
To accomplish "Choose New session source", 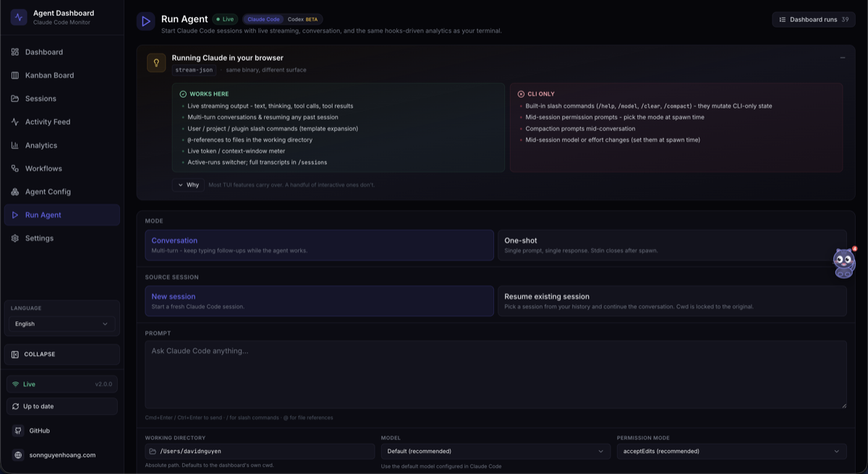I will pyautogui.click(x=319, y=301).
